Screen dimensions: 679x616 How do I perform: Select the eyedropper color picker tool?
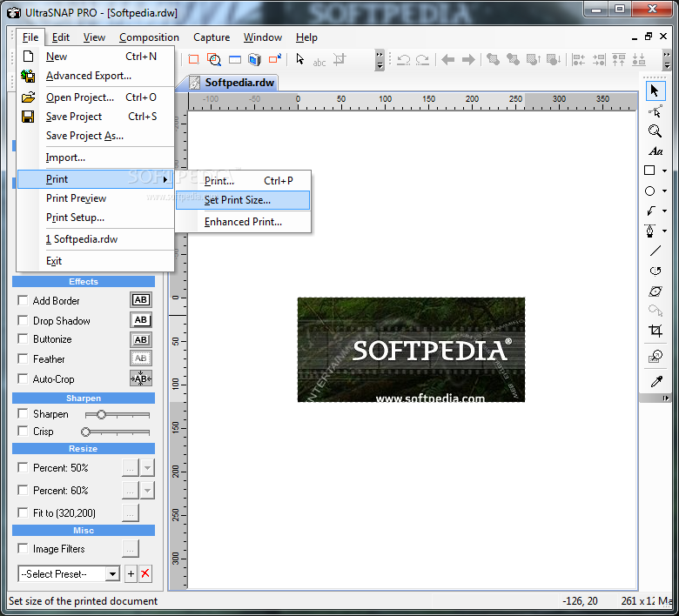656,381
